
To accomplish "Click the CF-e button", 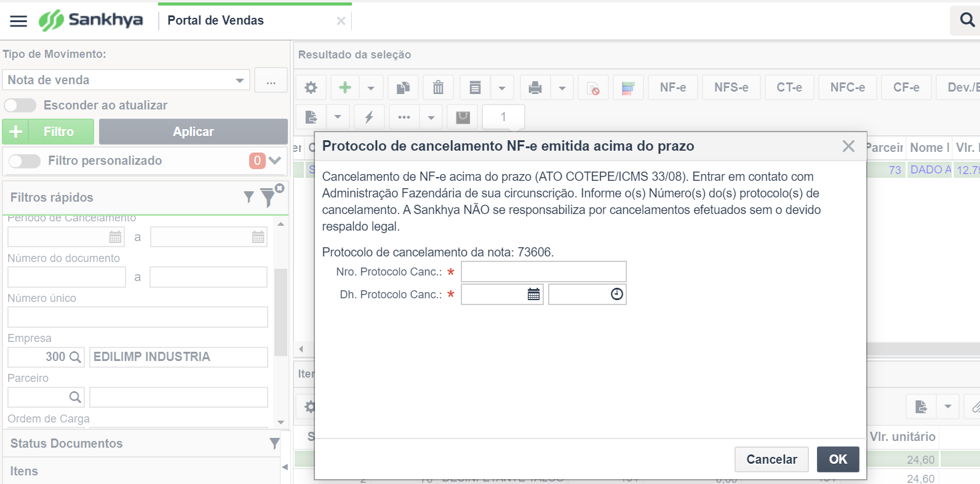I will point(906,88).
